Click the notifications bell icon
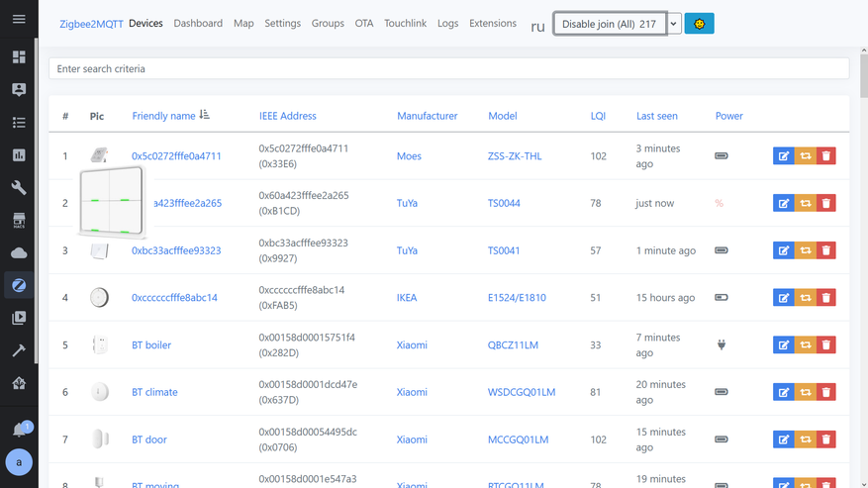The image size is (868, 488). coord(19,430)
